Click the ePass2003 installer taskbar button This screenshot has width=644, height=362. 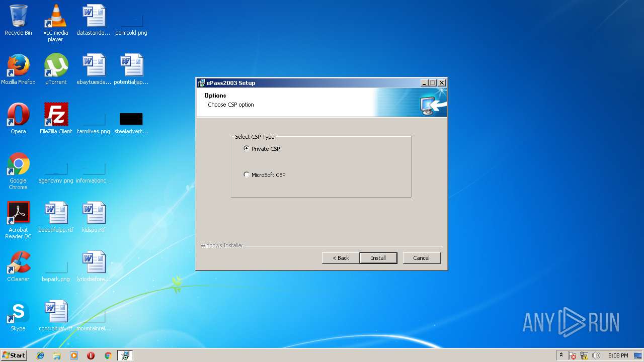point(125,355)
